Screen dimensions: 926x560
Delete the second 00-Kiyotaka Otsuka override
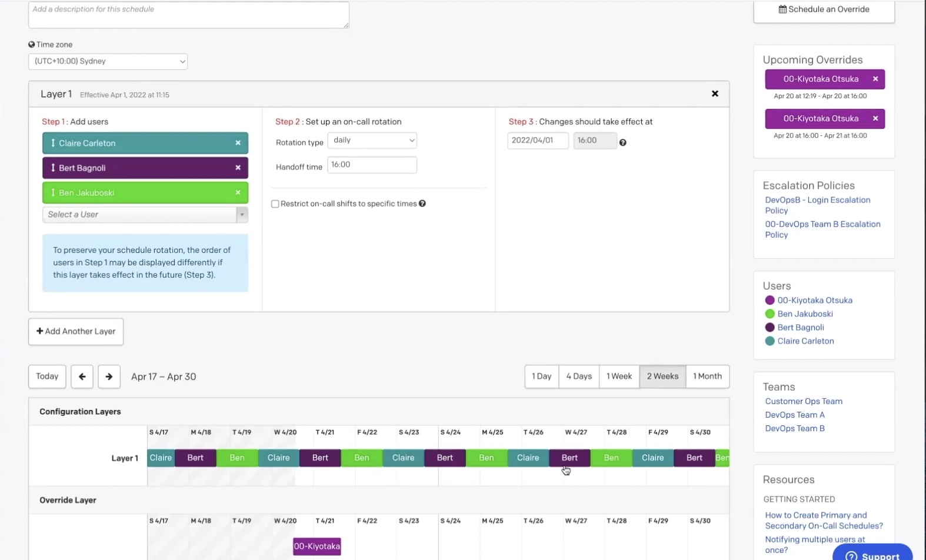pyautogui.click(x=875, y=118)
